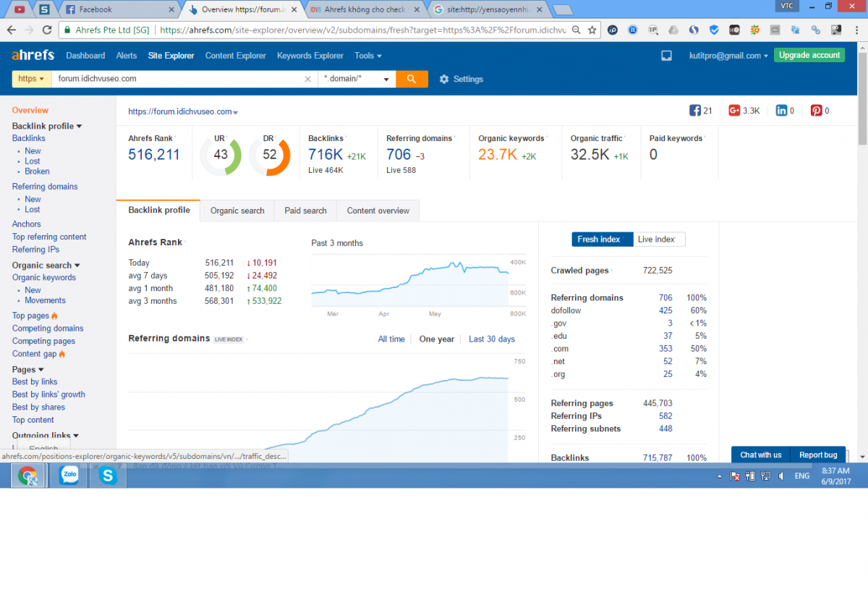Open the kutitpro@gmail.com account dropdown
The image size is (868, 600).
[728, 56]
